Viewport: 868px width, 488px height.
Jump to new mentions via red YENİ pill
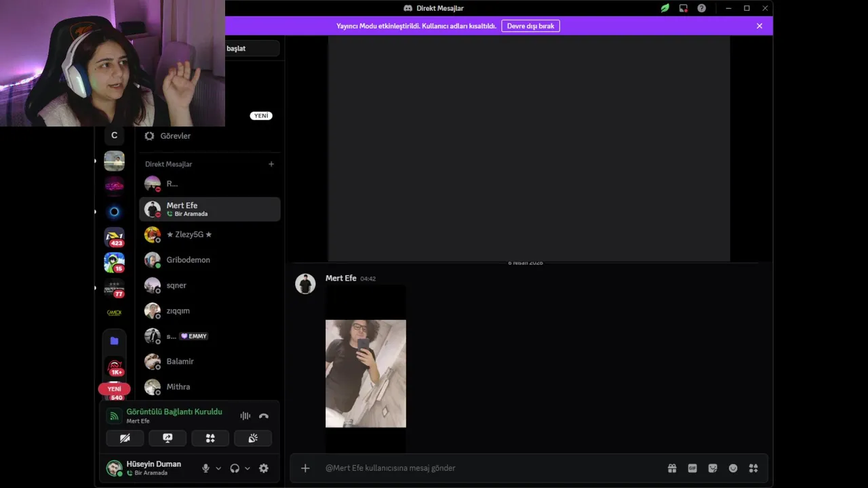coord(114,389)
